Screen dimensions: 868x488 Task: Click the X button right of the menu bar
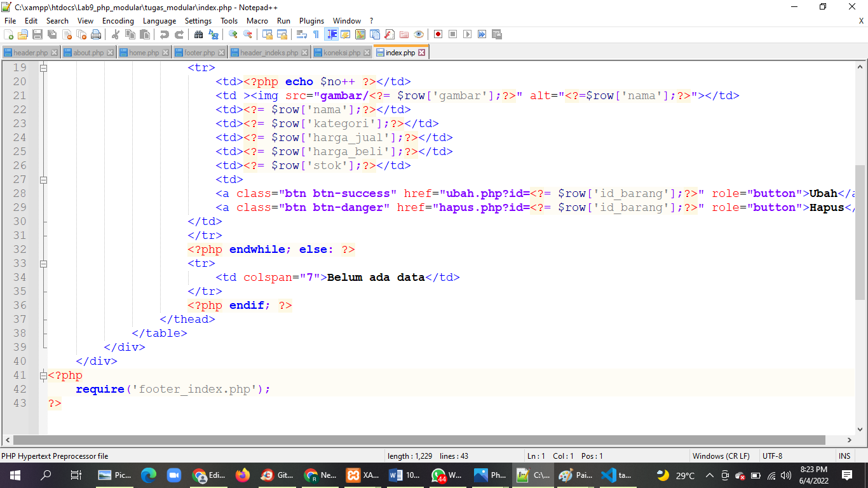click(861, 21)
